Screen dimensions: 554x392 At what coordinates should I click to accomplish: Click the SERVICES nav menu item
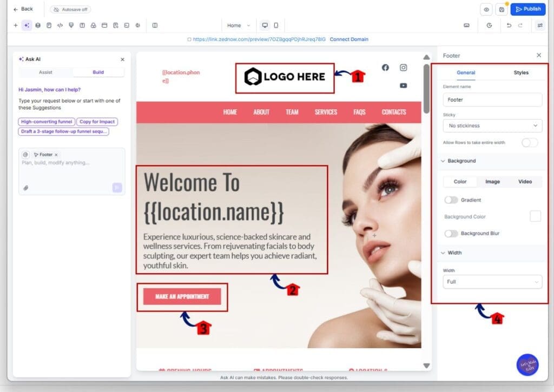coord(326,112)
